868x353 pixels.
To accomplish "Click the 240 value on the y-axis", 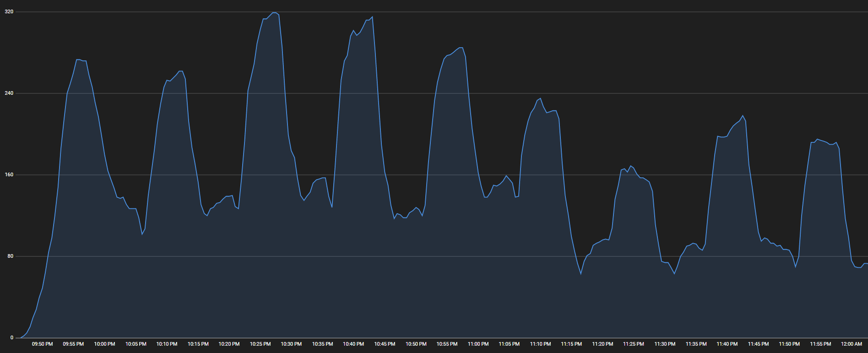I will (9, 93).
